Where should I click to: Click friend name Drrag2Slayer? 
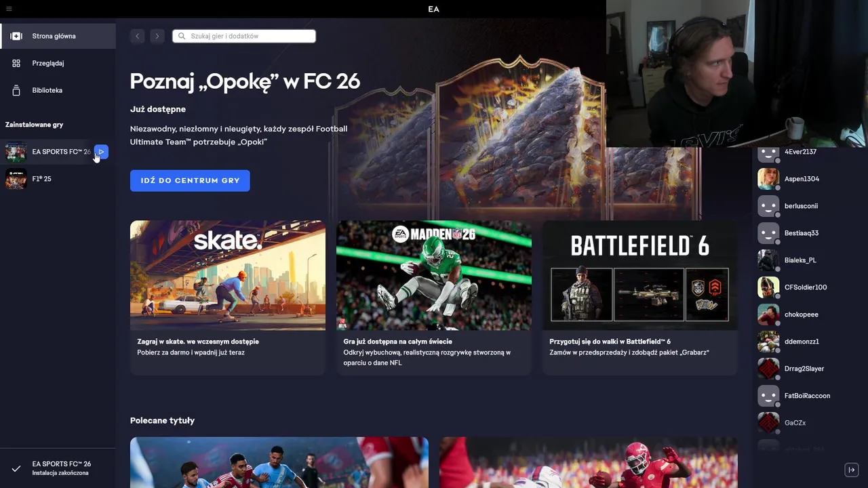coord(804,369)
